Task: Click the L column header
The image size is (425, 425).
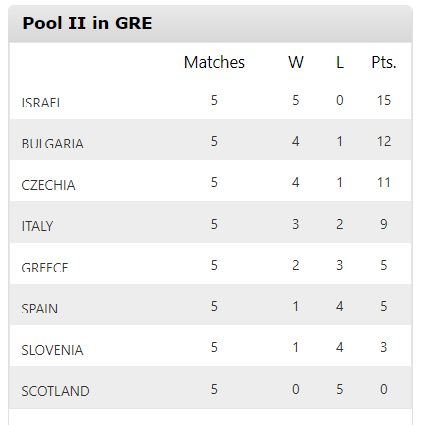Action: [340, 62]
